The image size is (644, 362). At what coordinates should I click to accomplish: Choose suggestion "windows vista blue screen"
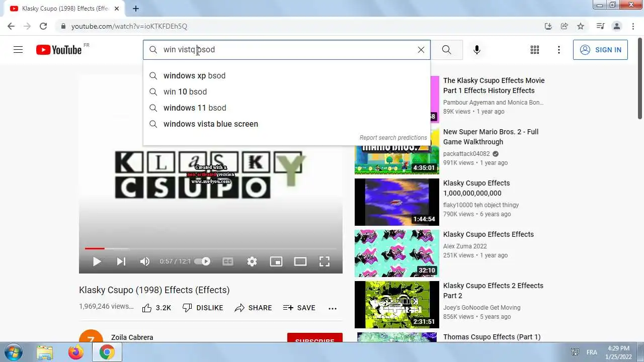(287, 124)
